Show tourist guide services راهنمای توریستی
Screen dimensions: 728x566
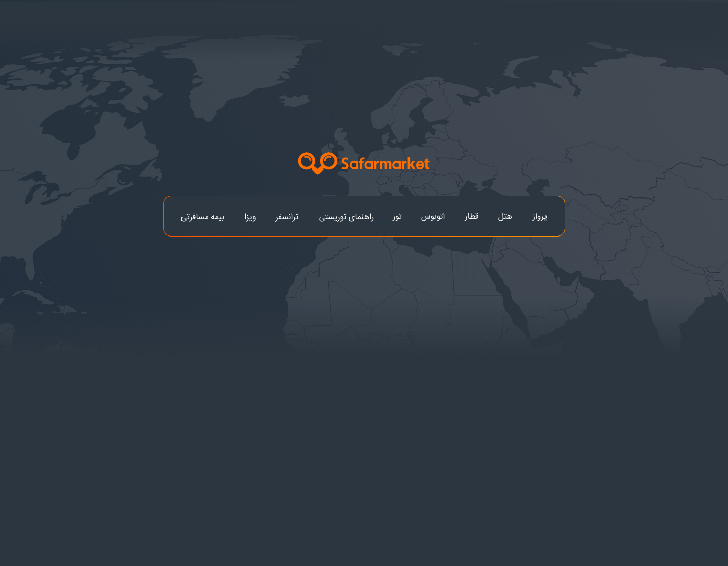346,217
